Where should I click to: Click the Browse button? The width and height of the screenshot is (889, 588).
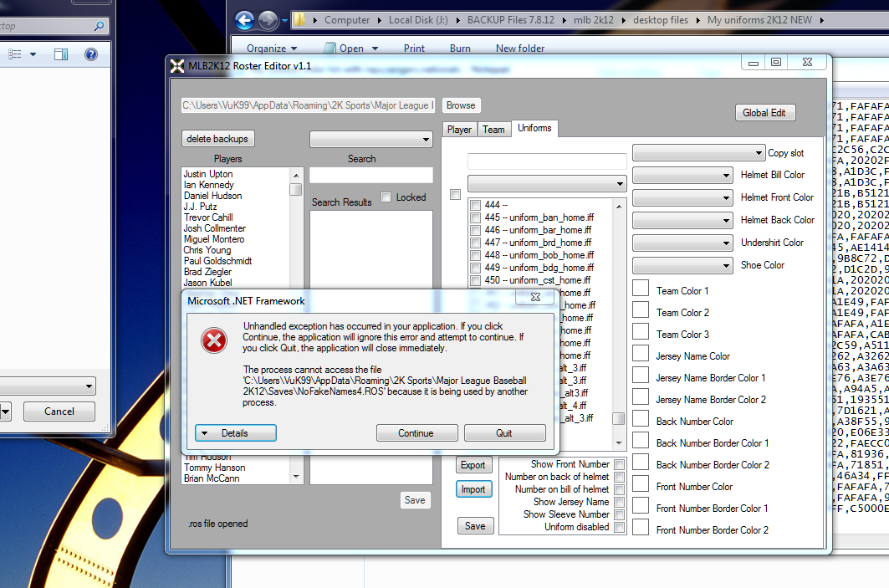pyautogui.click(x=461, y=105)
